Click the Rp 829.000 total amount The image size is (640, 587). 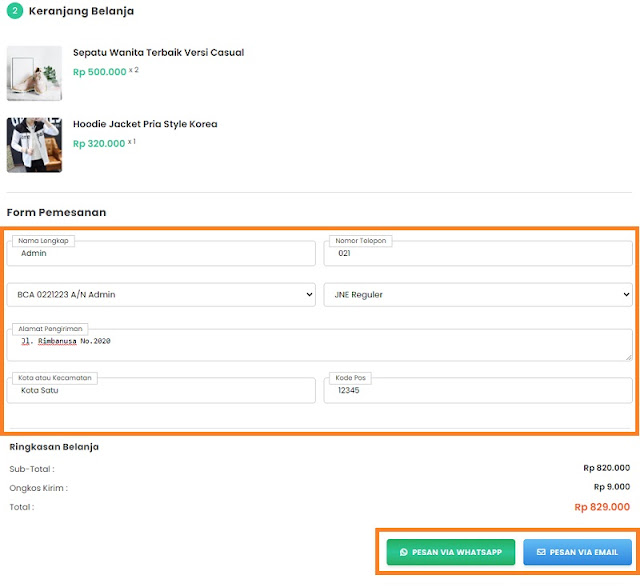click(x=602, y=507)
